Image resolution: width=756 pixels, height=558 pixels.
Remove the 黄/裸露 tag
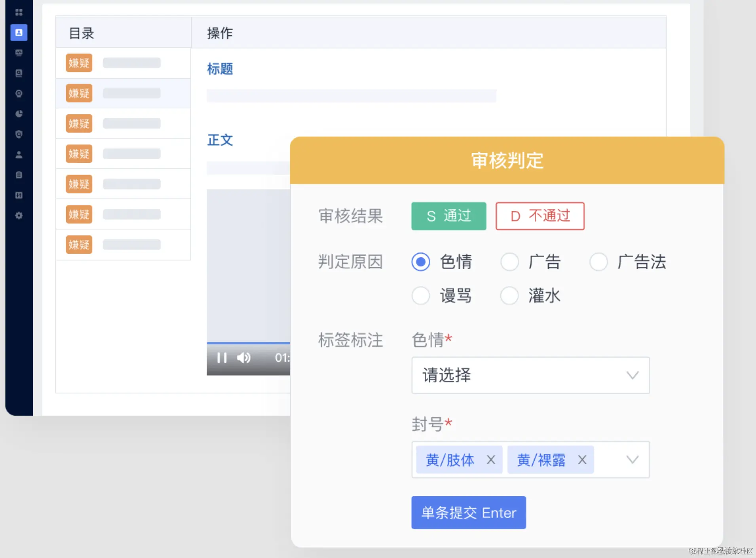click(x=582, y=460)
